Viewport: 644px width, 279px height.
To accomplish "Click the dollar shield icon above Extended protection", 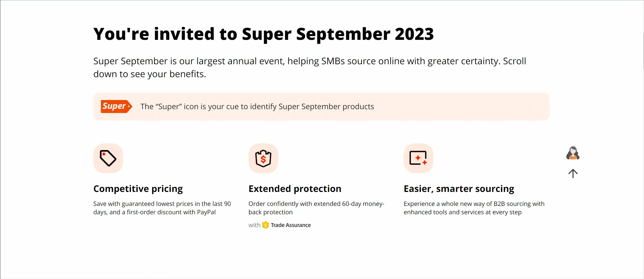I will point(263,158).
